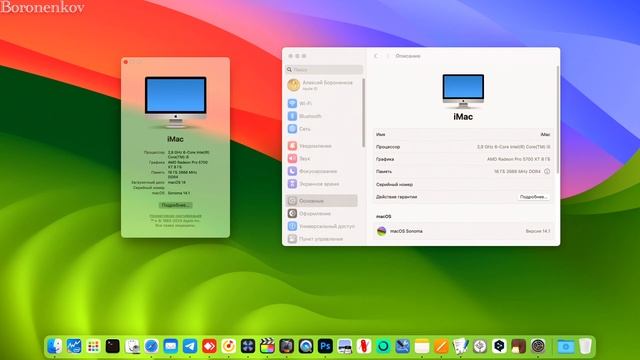
Task: Open the Apple ID account row
Action: pos(322,85)
